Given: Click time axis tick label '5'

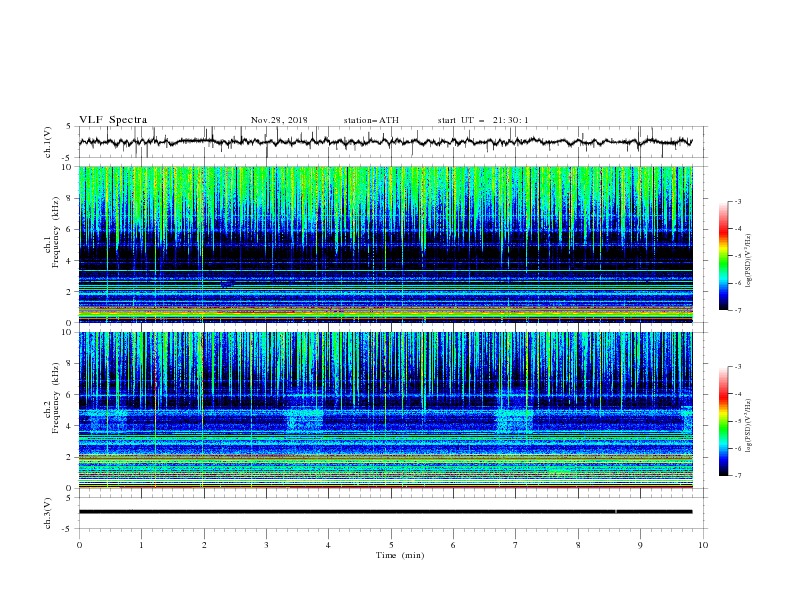Looking at the screenshot, I should [391, 545].
